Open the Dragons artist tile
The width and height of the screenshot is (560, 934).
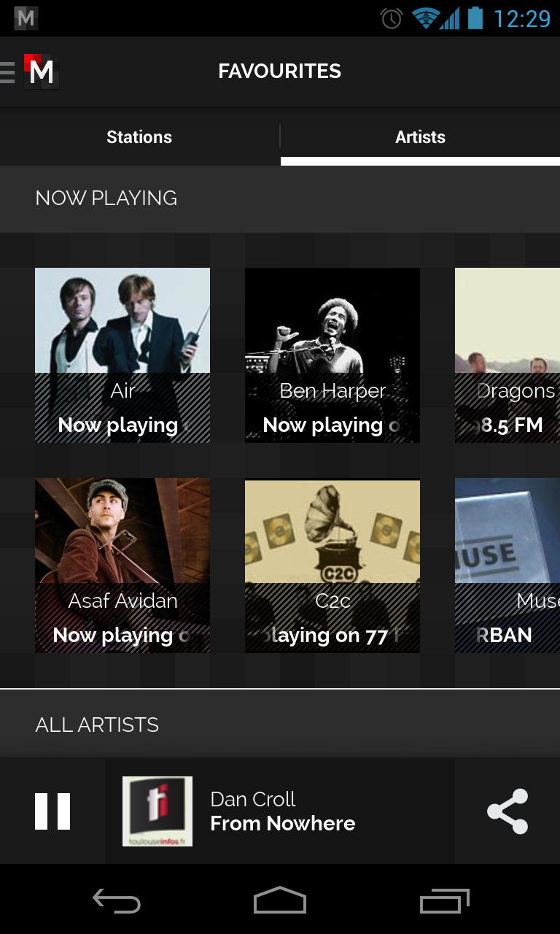507,355
